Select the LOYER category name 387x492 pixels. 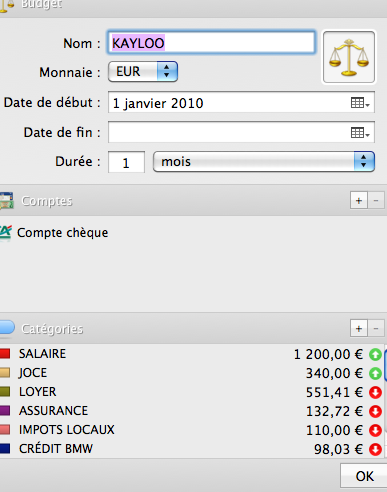pyautogui.click(x=37, y=392)
